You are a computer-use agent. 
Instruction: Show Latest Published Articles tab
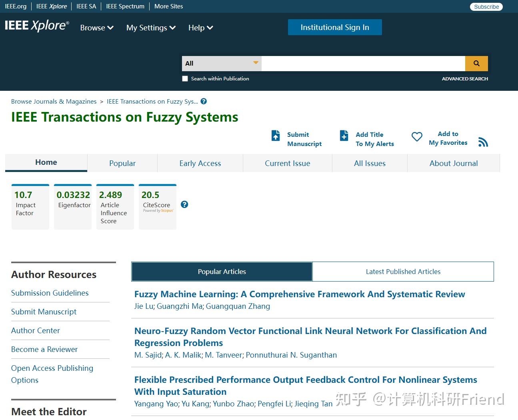[x=403, y=272]
